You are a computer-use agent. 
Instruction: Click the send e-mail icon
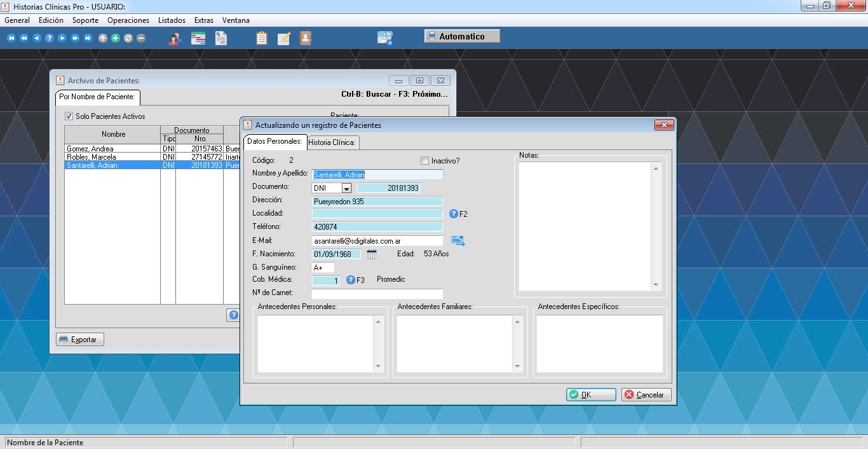pyautogui.click(x=458, y=240)
